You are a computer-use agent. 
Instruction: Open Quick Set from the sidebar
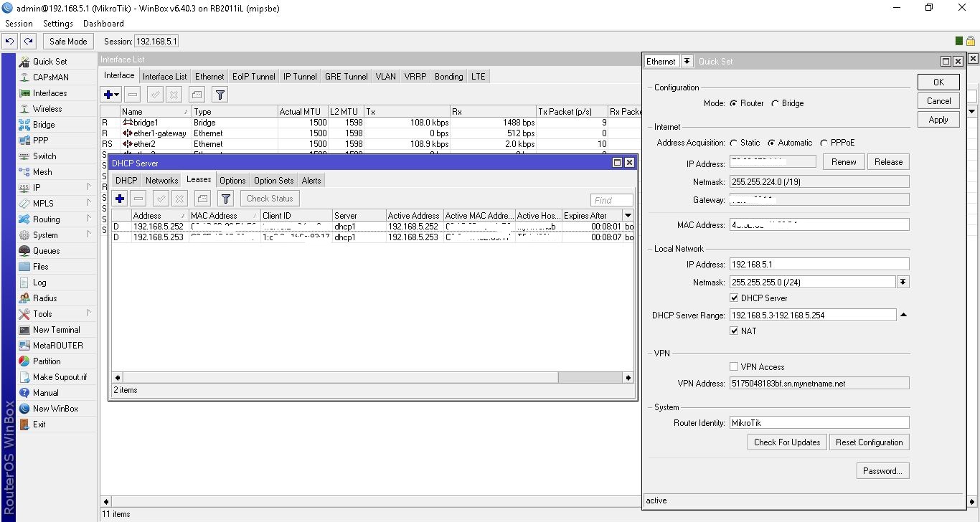pyautogui.click(x=50, y=62)
